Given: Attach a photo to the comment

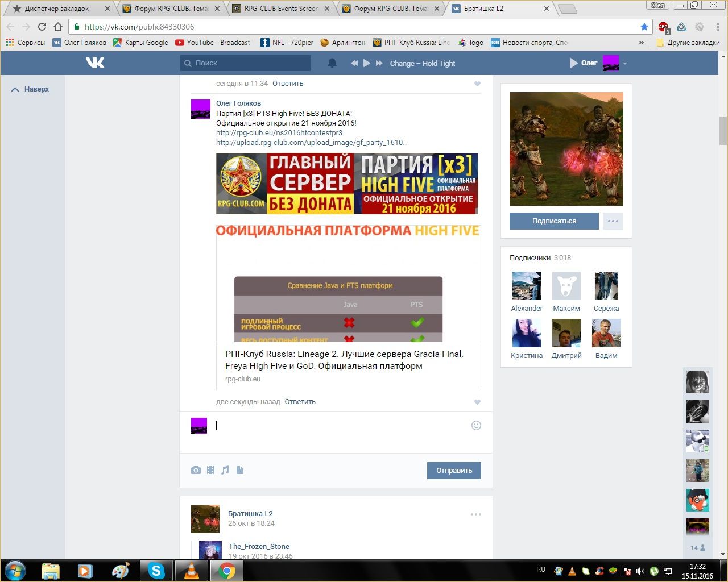Looking at the screenshot, I should tap(196, 470).
